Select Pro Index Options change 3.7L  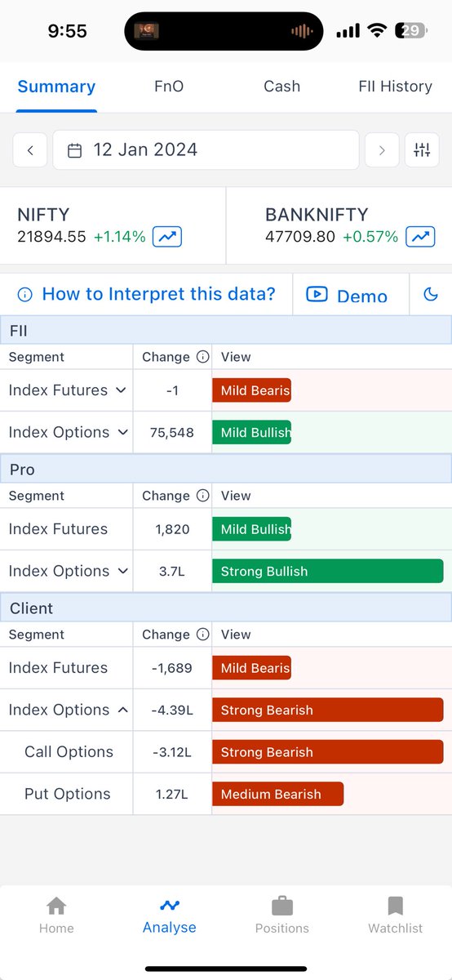coord(172,572)
